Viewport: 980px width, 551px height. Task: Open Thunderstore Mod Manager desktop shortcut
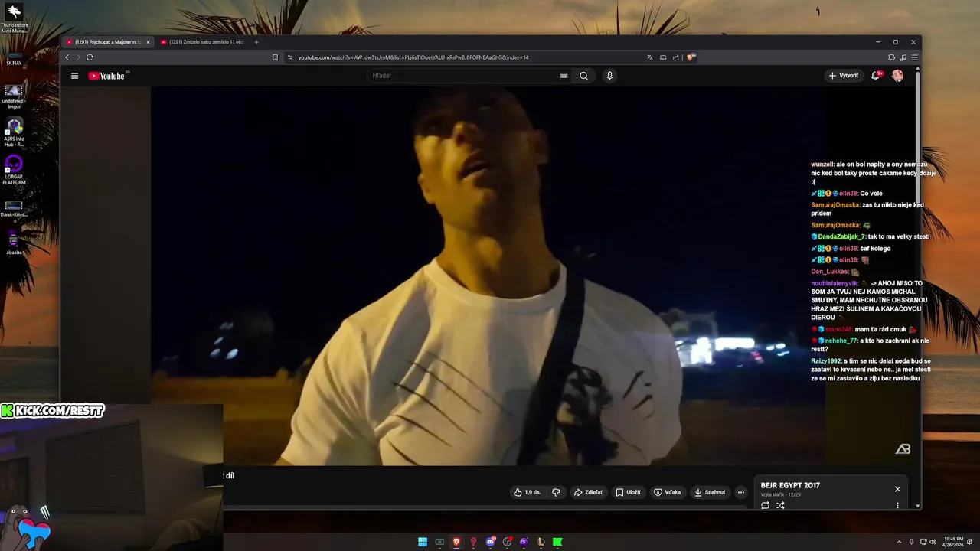14,18
